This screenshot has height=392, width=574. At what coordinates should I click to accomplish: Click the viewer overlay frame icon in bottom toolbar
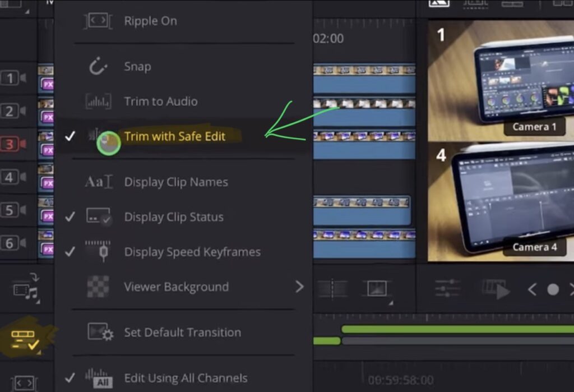[377, 288]
